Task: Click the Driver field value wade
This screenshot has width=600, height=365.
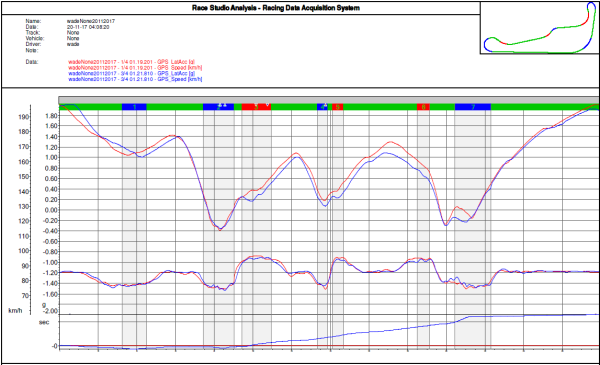Action: tap(73, 44)
